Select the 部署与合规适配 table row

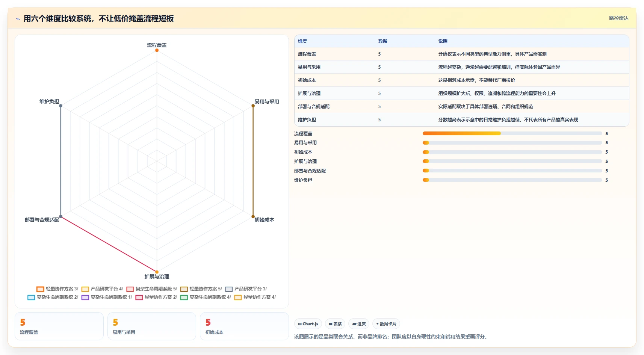coord(461,107)
